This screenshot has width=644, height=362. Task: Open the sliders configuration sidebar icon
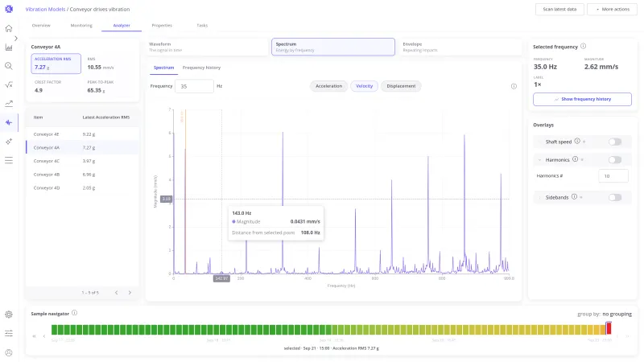[x=9, y=333]
